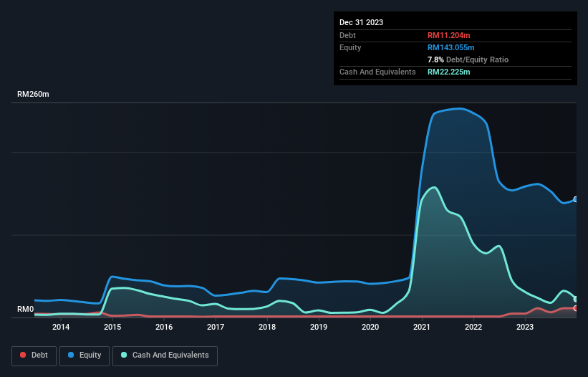Click the 2023 x-axis year label
Screen dimensions: 588x377
[x=525, y=327]
